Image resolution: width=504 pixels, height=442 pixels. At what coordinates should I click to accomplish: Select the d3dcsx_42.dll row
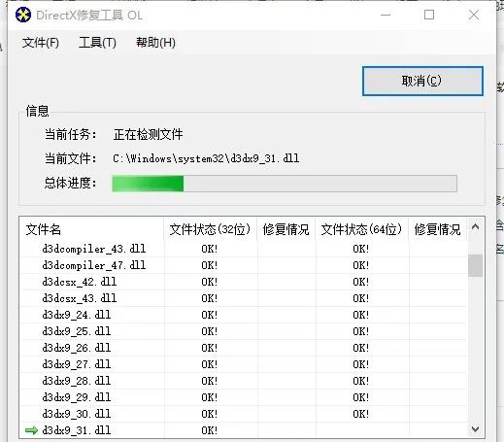click(244, 282)
